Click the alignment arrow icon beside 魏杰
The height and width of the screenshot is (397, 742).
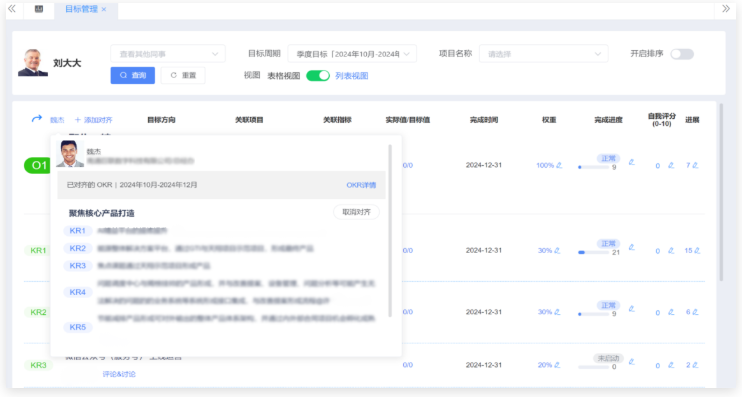click(x=37, y=119)
